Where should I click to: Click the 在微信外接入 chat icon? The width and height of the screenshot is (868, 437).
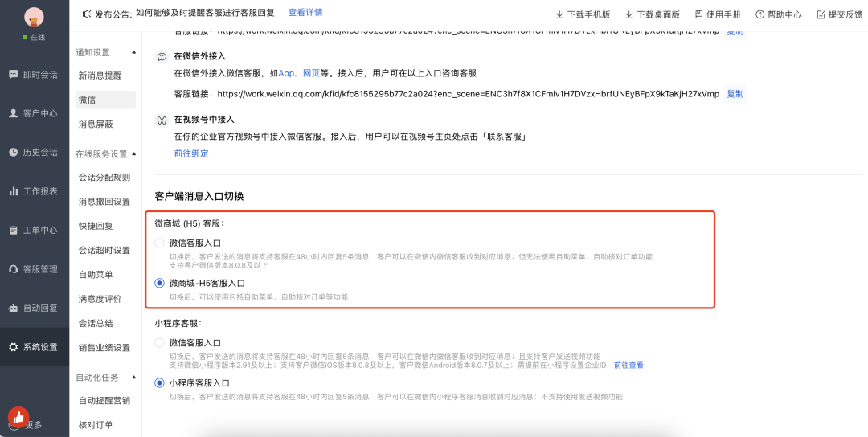[162, 57]
